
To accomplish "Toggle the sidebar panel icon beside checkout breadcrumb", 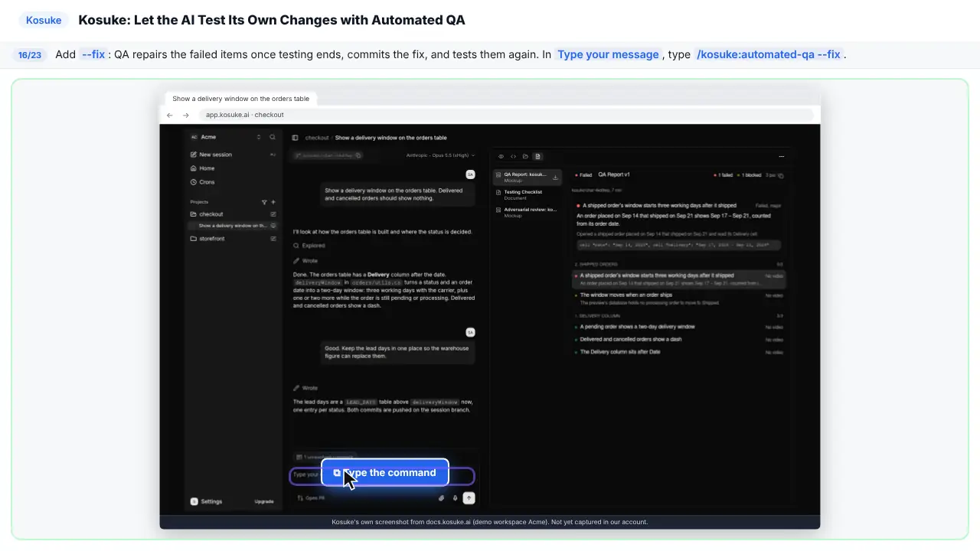I will pyautogui.click(x=295, y=138).
